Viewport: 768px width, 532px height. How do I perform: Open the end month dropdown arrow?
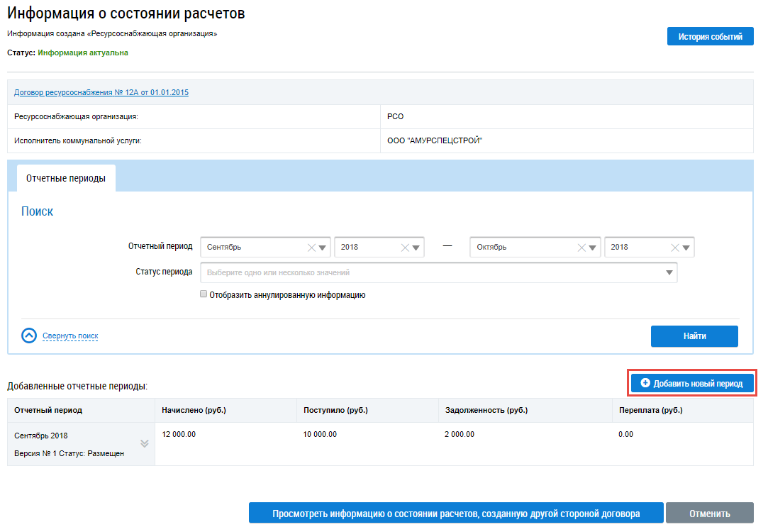593,248
